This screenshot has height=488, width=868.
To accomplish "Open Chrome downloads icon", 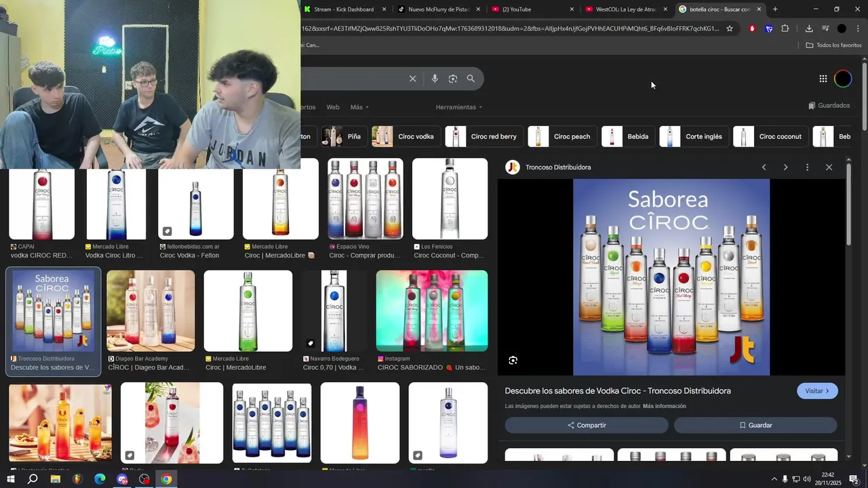I will click(x=809, y=28).
